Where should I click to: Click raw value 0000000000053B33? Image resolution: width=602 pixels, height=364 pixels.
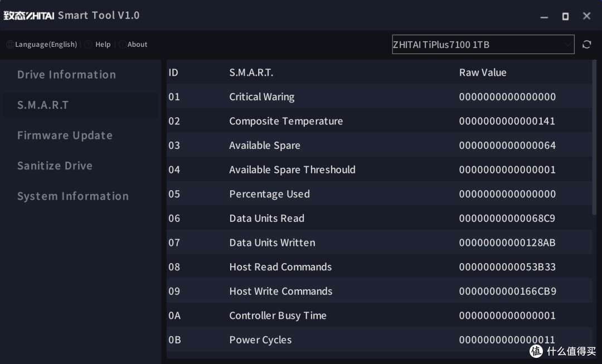(507, 267)
